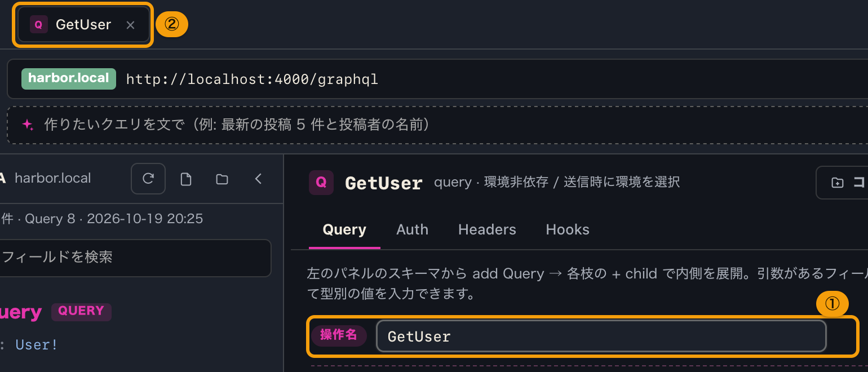Click the sparkle AI query icon

28,125
